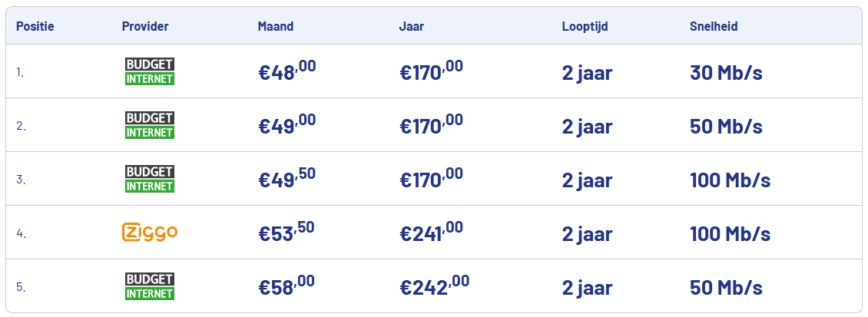
Task: Open position link number 5
Action: (21, 287)
